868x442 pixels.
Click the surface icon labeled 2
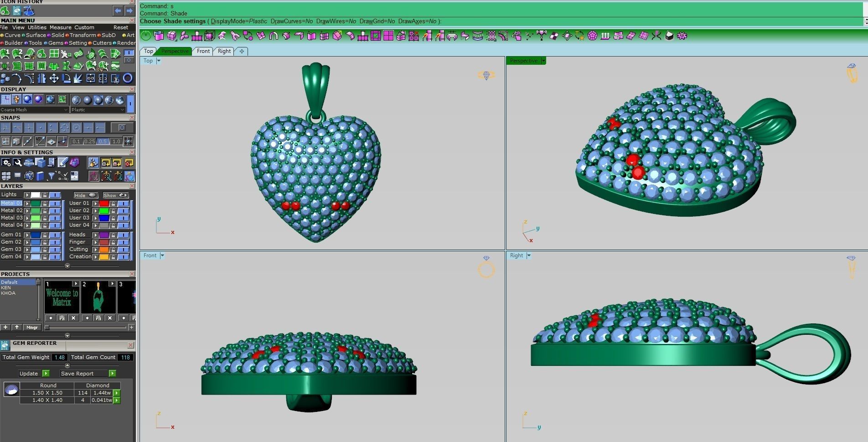click(17, 54)
